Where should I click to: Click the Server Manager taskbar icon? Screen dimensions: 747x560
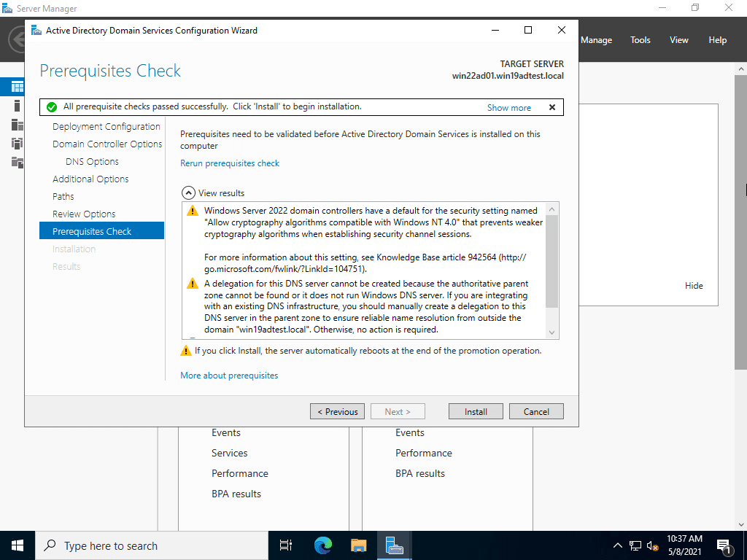point(395,545)
